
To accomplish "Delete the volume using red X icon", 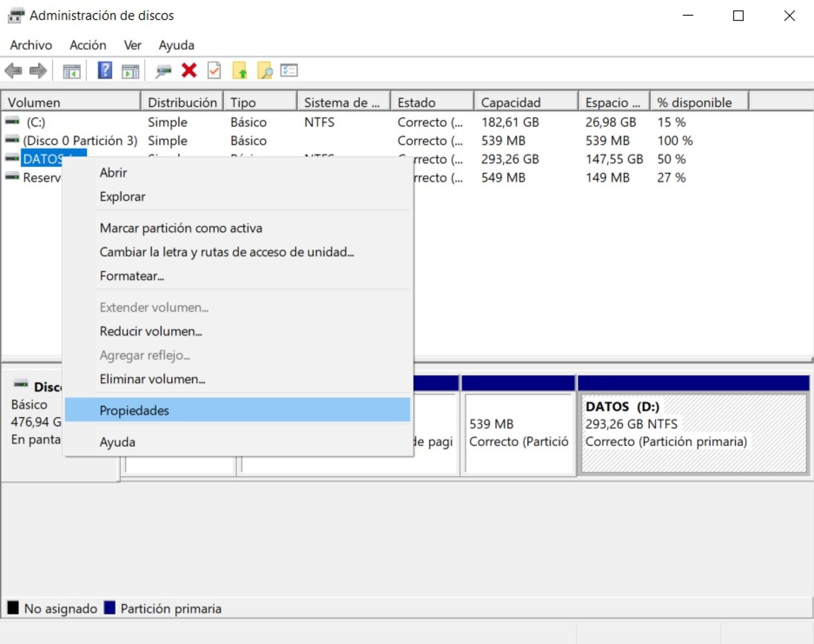I will pos(189,70).
